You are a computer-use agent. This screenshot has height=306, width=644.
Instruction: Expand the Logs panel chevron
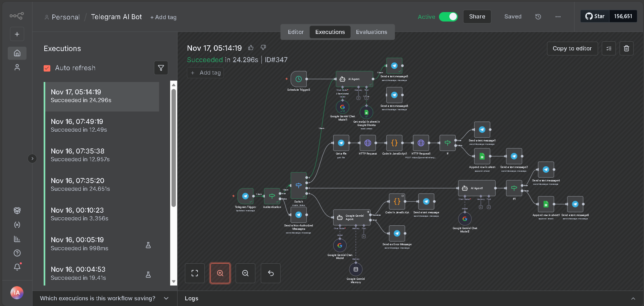633,298
